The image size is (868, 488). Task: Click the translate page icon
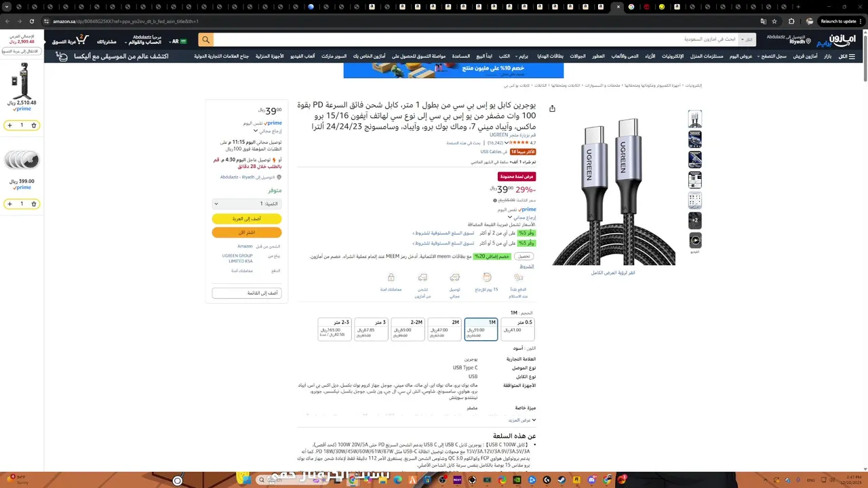763,21
